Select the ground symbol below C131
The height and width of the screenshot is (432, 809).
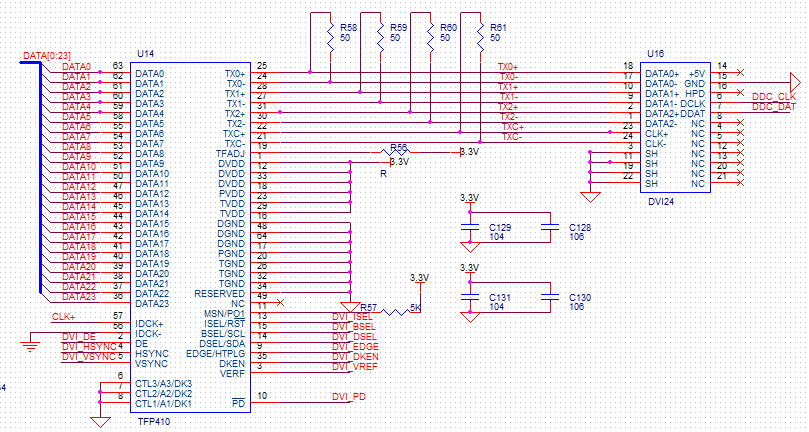pyautogui.click(x=470, y=317)
